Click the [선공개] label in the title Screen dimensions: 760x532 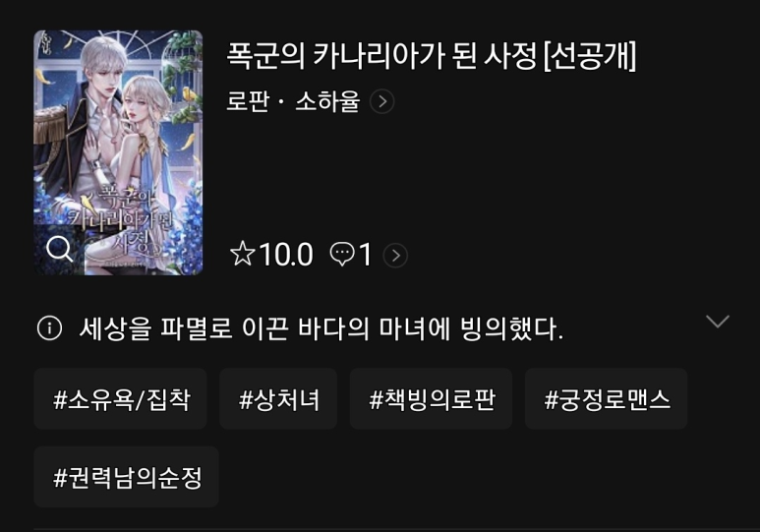[590, 56]
